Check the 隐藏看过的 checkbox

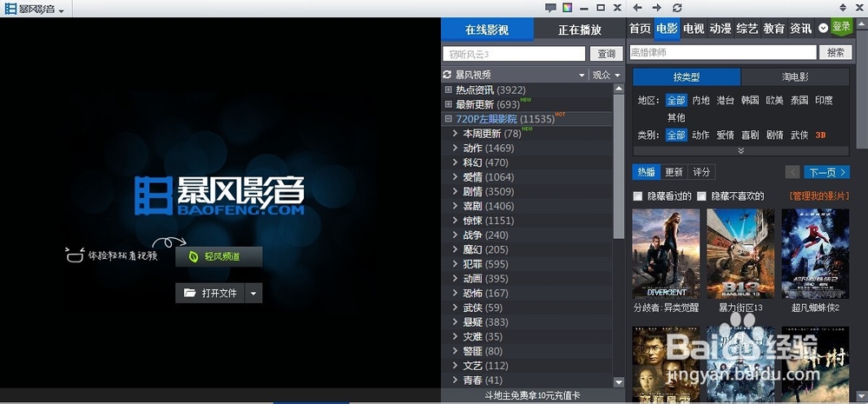click(638, 196)
